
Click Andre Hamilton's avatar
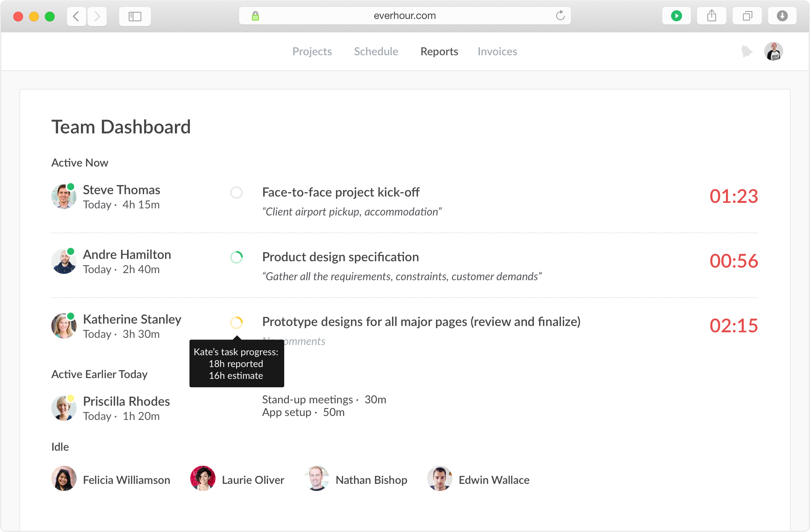(64, 261)
